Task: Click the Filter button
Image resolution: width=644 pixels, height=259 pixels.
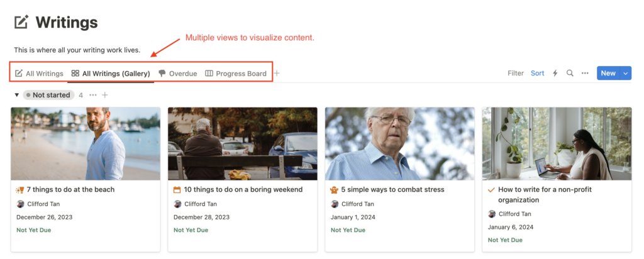Action: pos(516,74)
